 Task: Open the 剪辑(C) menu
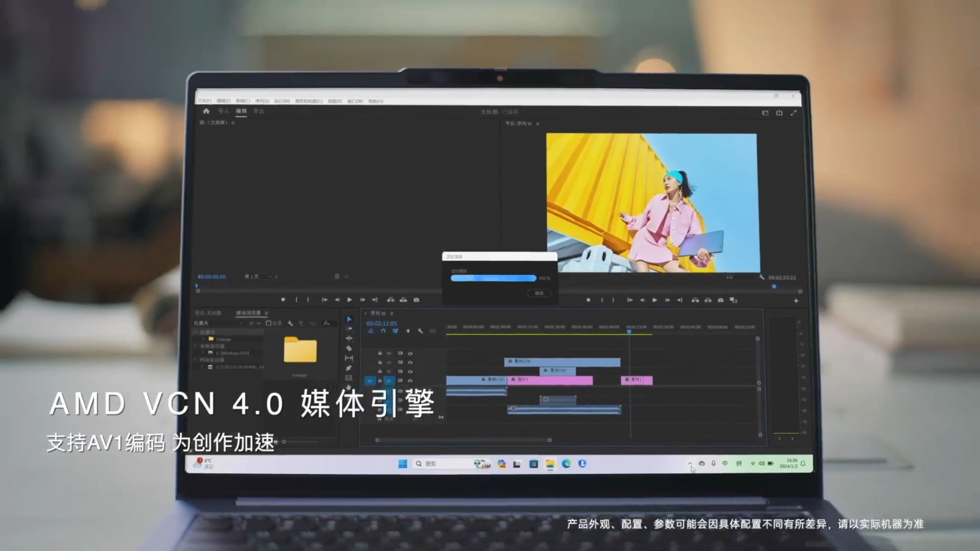(x=243, y=101)
